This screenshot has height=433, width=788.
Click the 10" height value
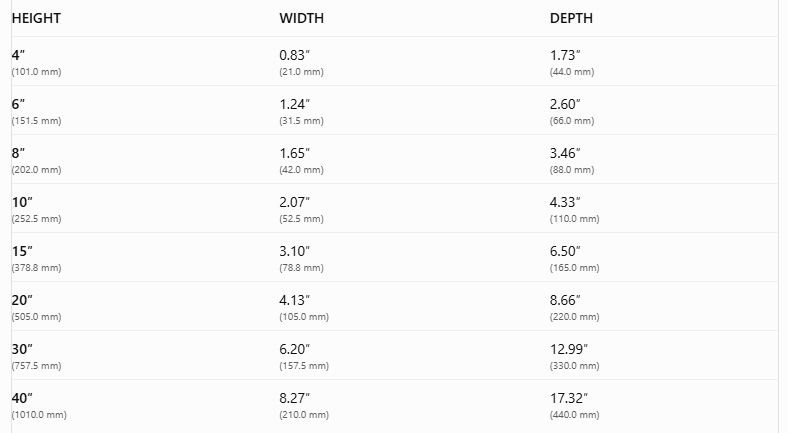click(x=22, y=202)
